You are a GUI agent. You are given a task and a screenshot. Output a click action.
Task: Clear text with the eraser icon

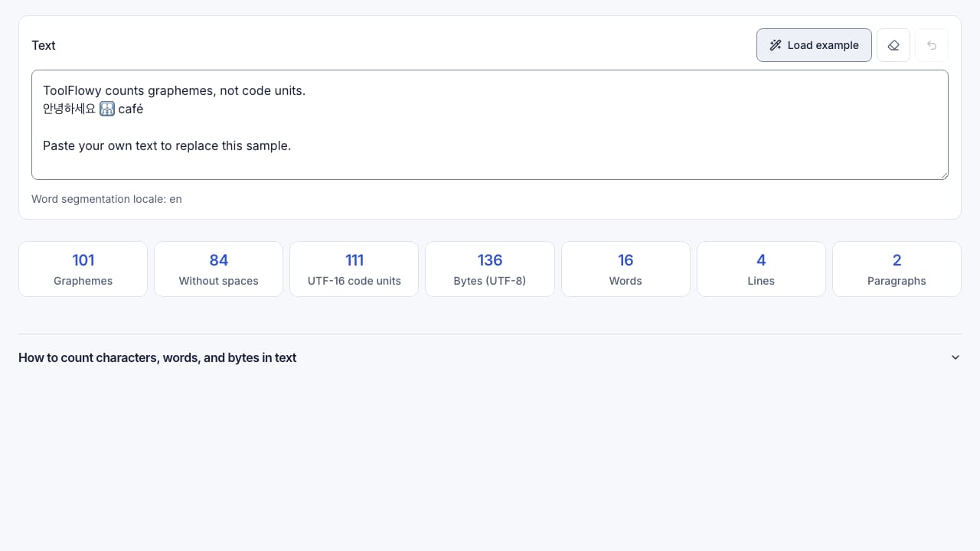pyautogui.click(x=893, y=45)
